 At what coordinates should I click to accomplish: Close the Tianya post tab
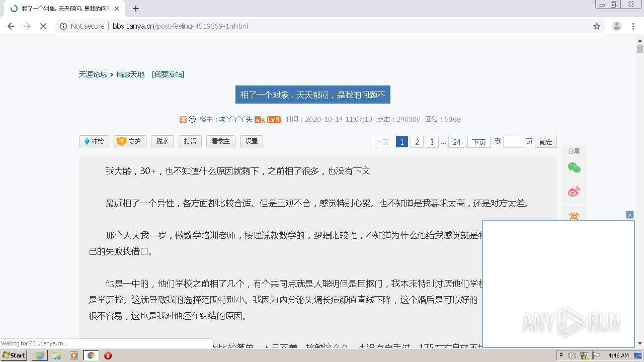[x=117, y=9]
